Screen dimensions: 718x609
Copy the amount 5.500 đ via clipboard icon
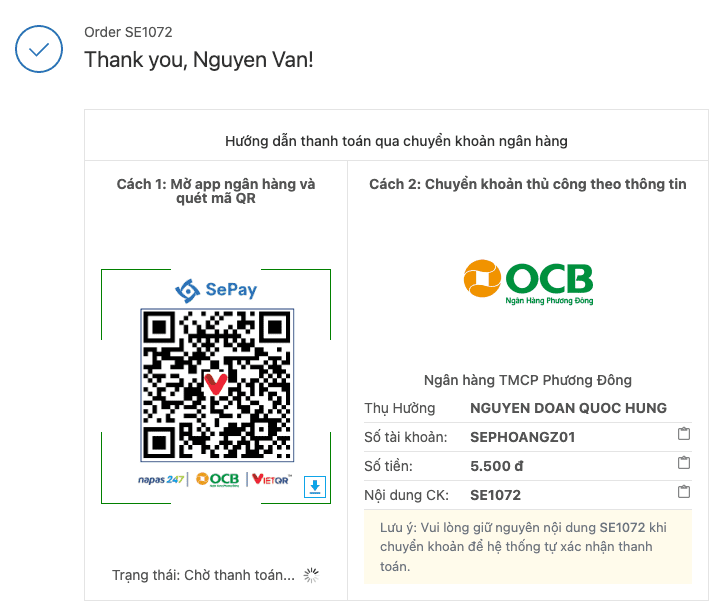[x=684, y=462]
